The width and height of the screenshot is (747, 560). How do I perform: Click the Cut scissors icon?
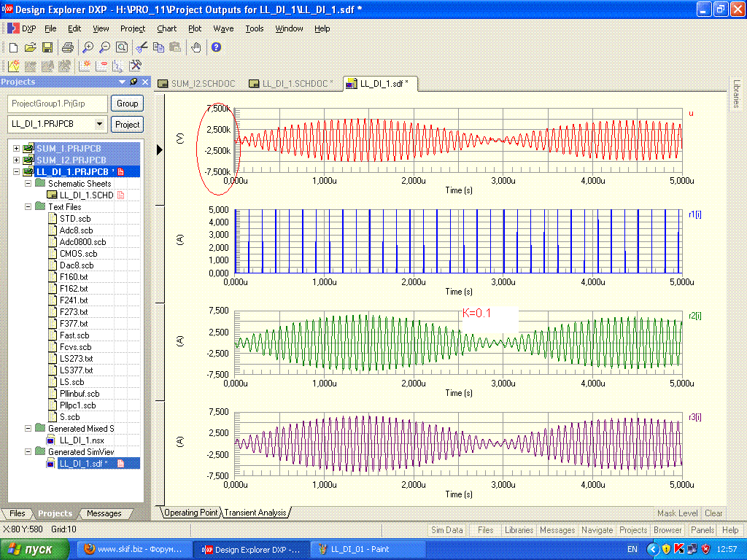[x=142, y=47]
